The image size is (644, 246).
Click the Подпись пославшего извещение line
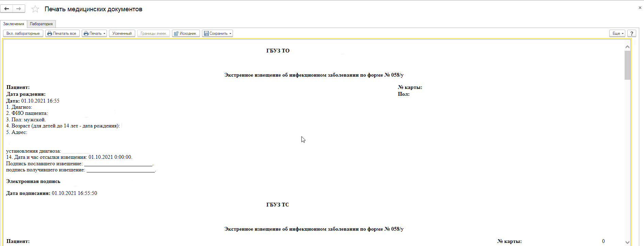tap(80, 164)
